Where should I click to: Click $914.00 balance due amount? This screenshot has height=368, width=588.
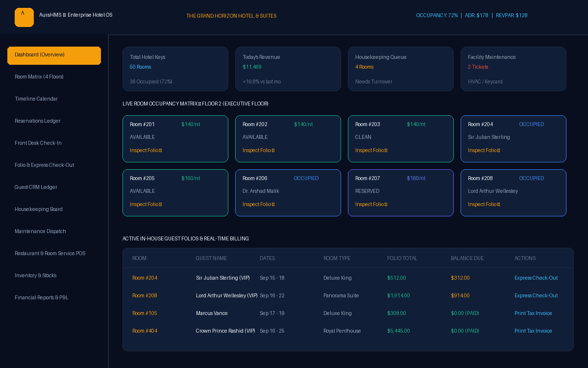(x=460, y=296)
